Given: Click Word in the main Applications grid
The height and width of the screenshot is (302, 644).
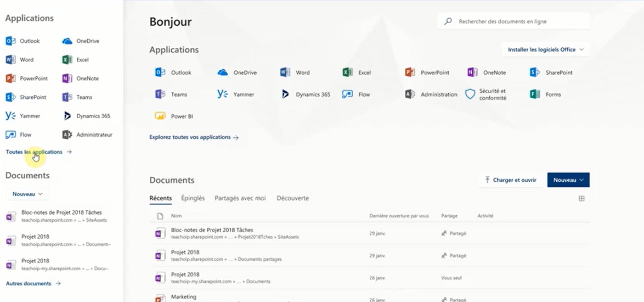Looking at the screenshot, I should point(295,72).
